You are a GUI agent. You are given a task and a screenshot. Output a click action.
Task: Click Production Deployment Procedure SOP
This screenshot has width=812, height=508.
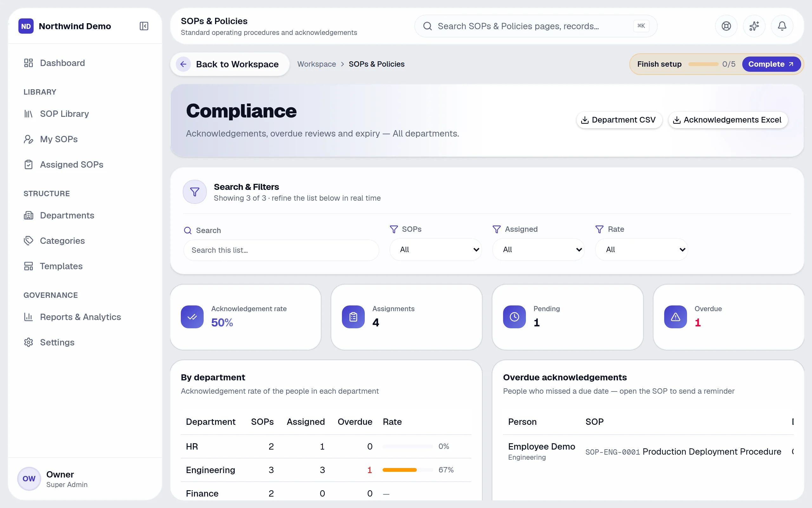click(x=712, y=451)
